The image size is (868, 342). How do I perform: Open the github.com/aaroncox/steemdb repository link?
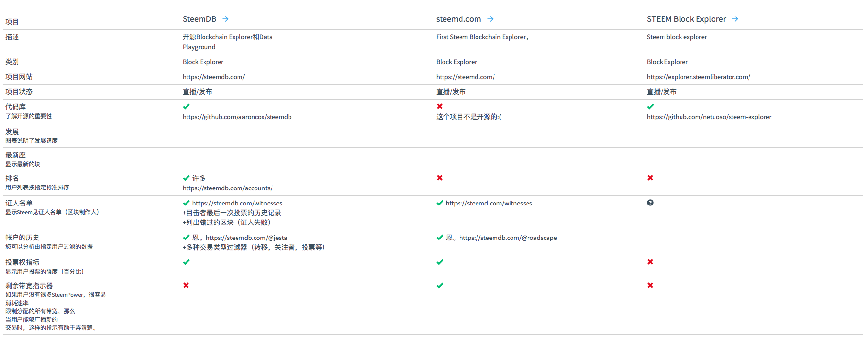(237, 117)
